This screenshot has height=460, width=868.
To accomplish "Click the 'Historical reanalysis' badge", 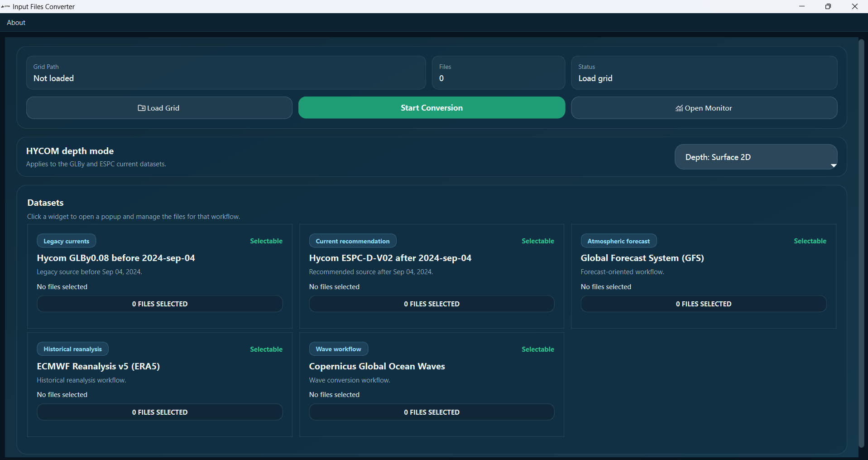I will 72,349.
